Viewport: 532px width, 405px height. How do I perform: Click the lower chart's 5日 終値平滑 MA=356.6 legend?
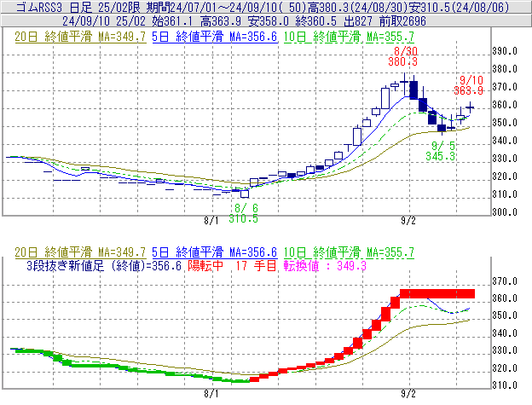point(215,252)
